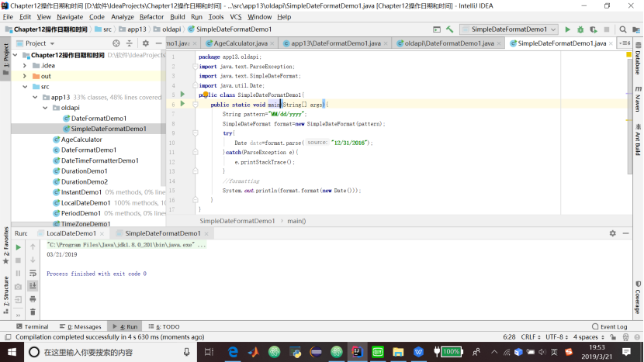Image resolution: width=644 pixels, height=362 pixels.
Task: Toggle scroll to end in Run console
Action: (x=33, y=286)
